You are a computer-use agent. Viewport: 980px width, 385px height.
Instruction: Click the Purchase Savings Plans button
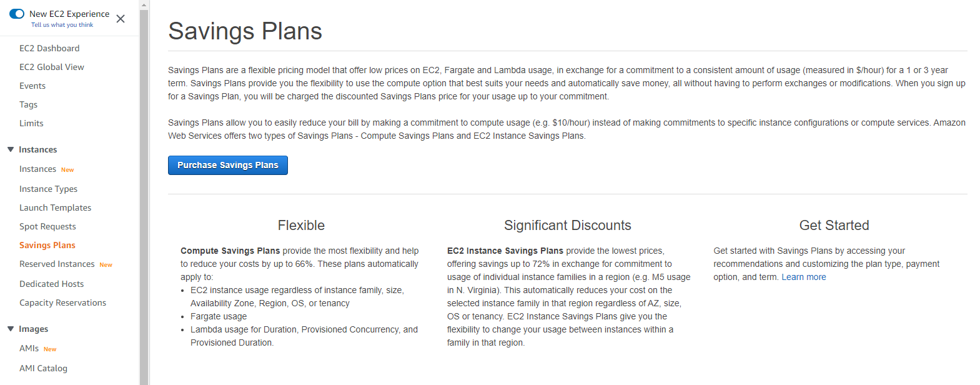227,165
